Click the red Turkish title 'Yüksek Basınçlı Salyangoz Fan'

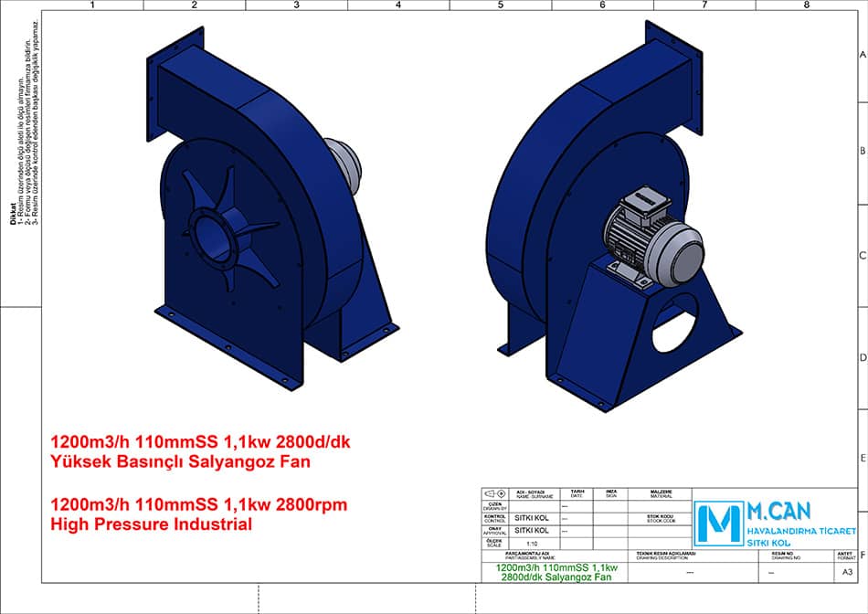(182, 461)
